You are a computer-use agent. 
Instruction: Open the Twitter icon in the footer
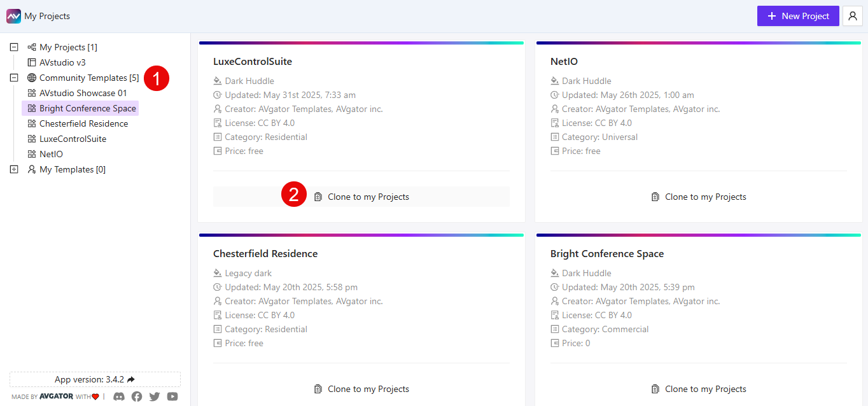tap(154, 396)
